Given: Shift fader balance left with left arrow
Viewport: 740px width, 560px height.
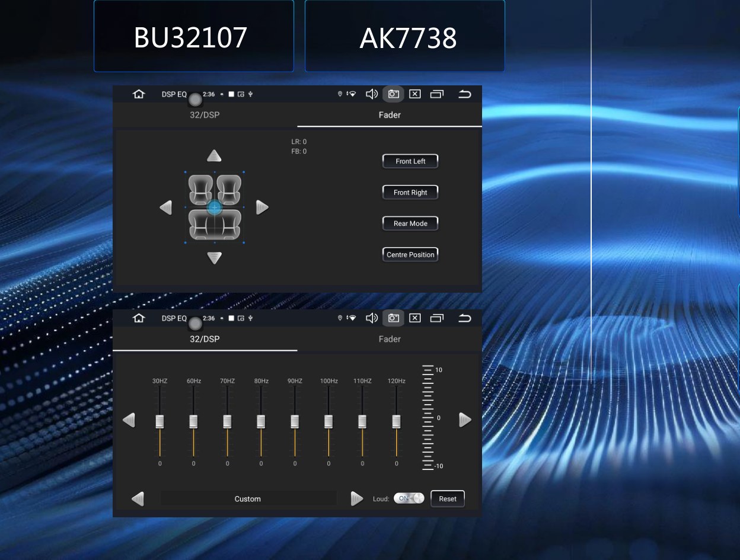Looking at the screenshot, I should tap(166, 207).
